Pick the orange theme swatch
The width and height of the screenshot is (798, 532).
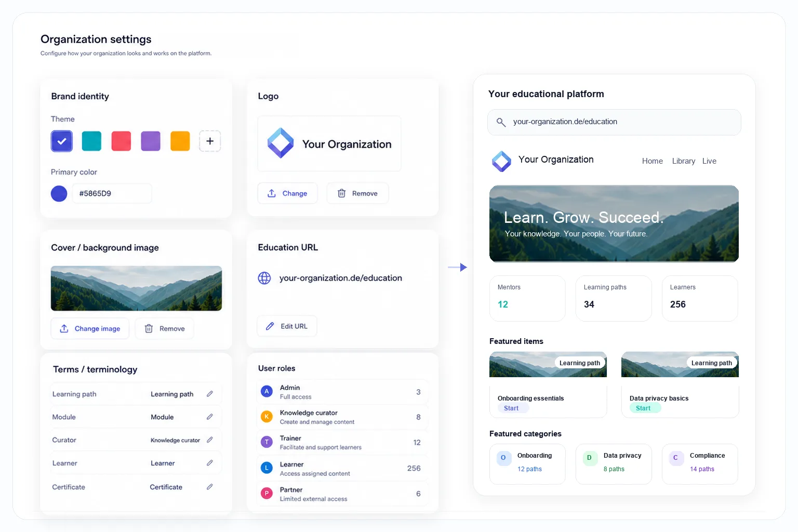[180, 141]
